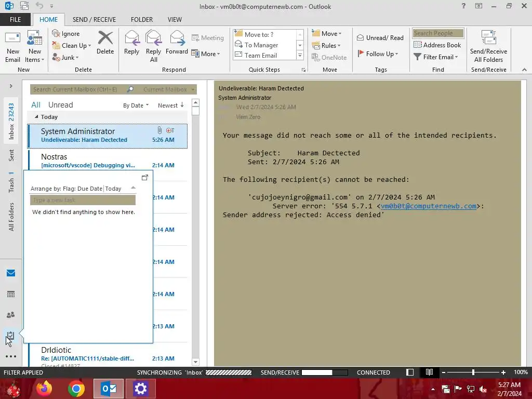Open the Address Book

pos(437,45)
